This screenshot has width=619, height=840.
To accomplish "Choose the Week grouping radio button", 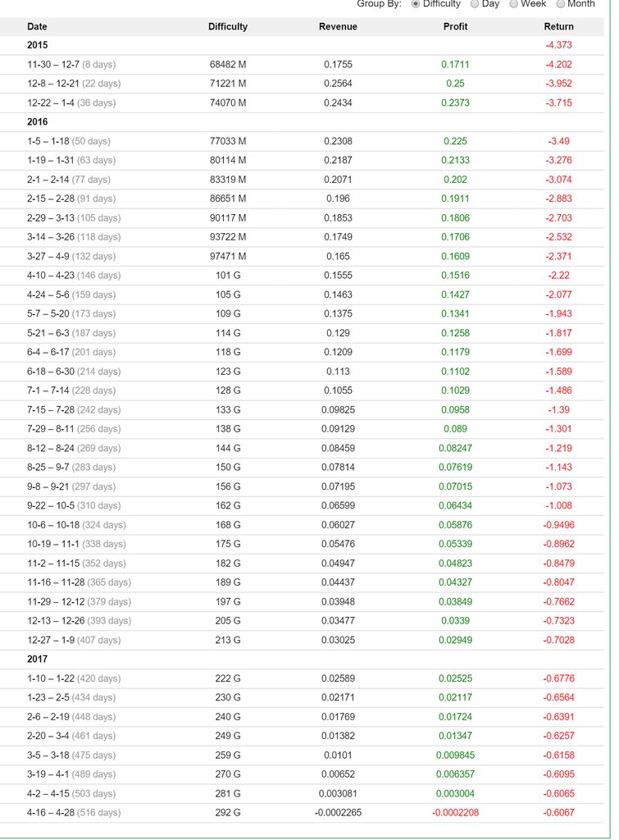I will coord(514,4).
